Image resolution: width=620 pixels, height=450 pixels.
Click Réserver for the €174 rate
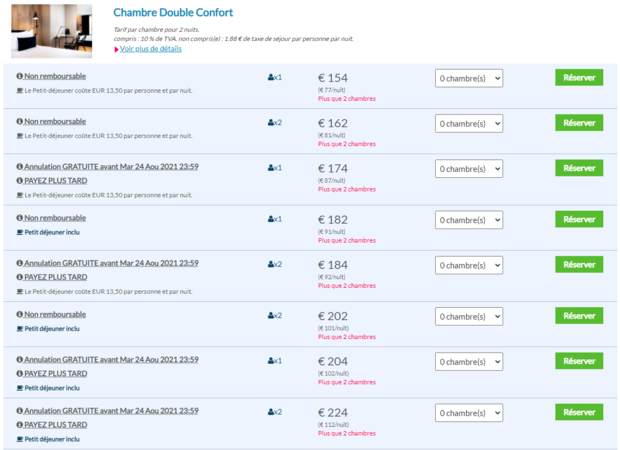[x=579, y=168]
